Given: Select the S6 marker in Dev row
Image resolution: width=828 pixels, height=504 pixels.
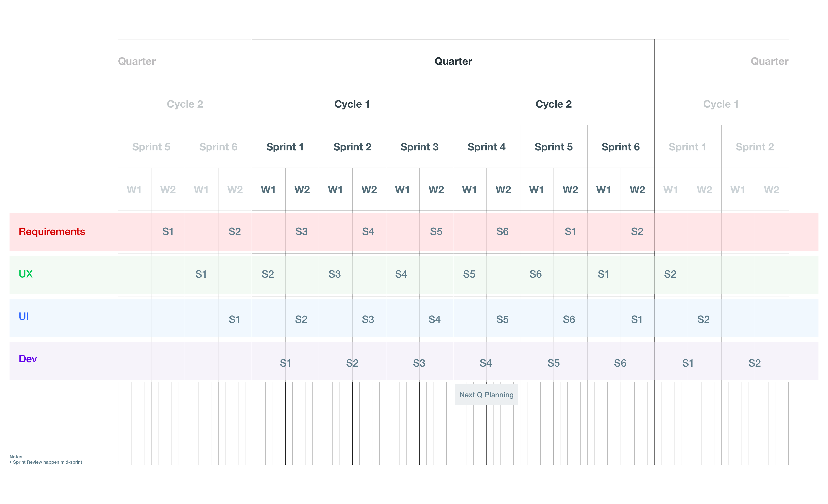Looking at the screenshot, I should point(620,363).
